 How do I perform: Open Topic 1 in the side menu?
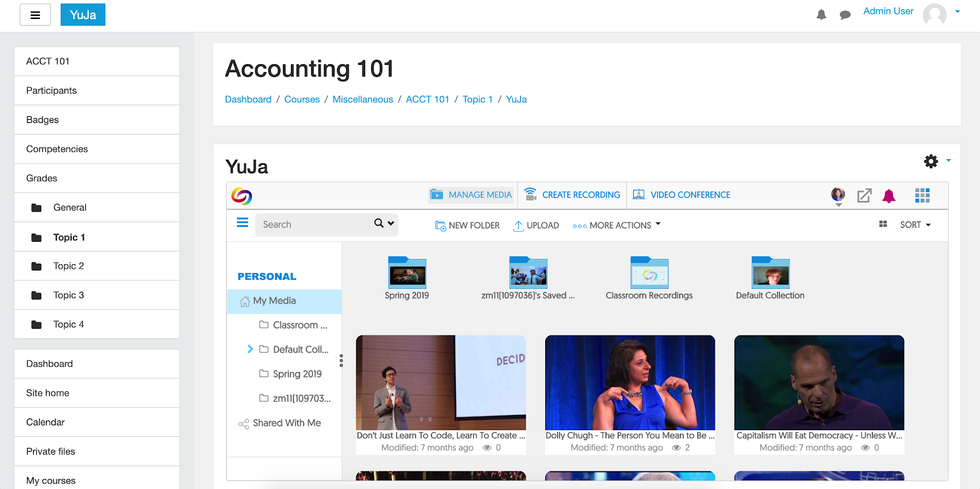coord(97,237)
